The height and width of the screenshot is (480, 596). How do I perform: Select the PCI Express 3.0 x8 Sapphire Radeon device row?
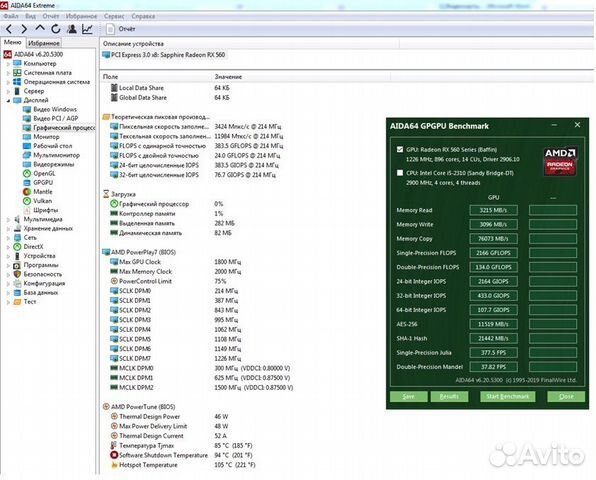point(164,55)
